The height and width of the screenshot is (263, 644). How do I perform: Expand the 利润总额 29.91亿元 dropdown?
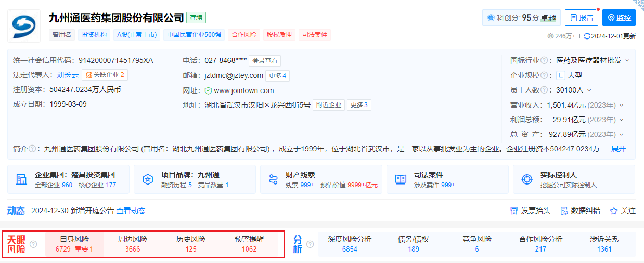coord(622,120)
